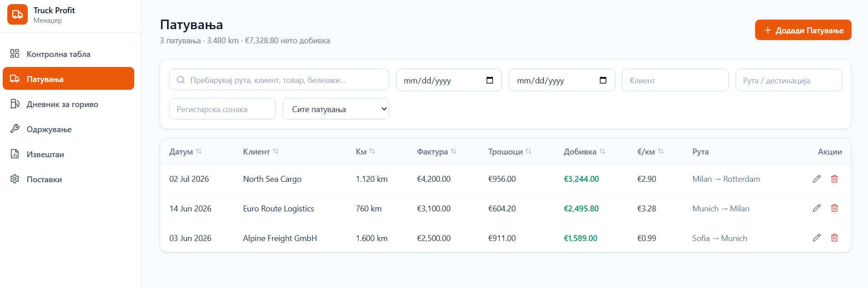
Task: Sort table by Фактура column
Action: click(437, 151)
